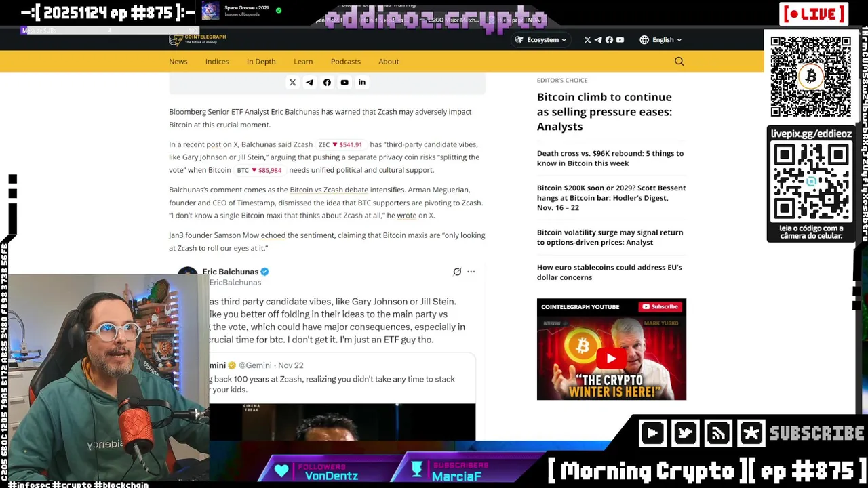Viewport: 868px width, 488px height.
Task: Open the Podcasts menu
Action: point(346,62)
